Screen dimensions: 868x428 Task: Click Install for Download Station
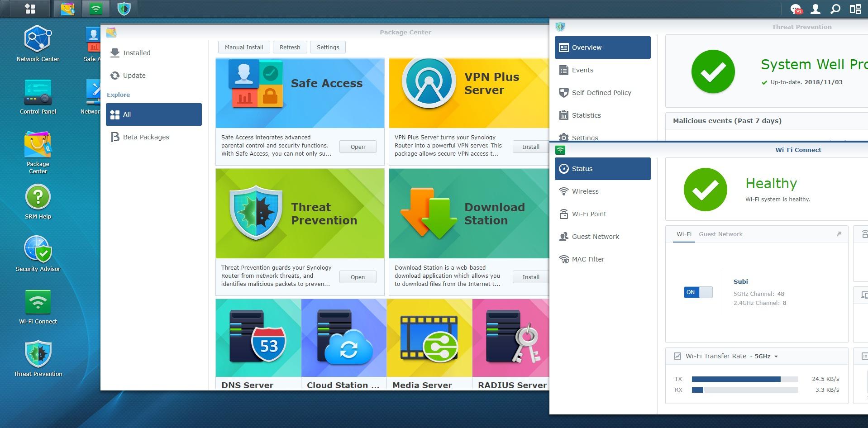click(531, 277)
